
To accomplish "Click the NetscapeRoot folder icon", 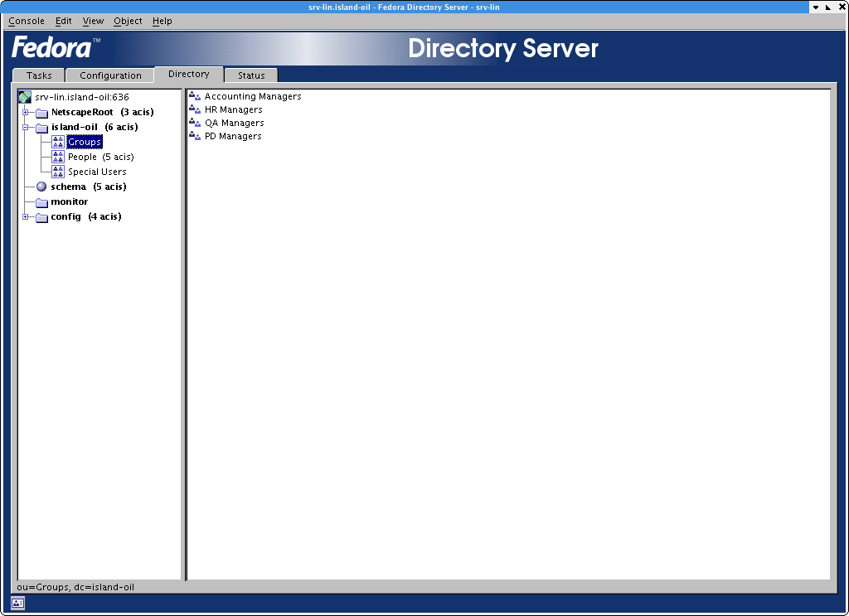I will pyautogui.click(x=41, y=113).
